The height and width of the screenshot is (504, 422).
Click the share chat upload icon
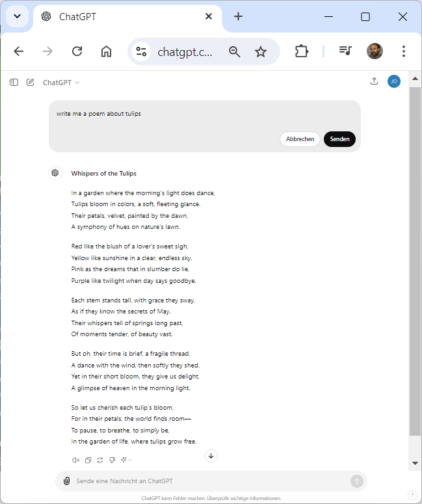click(374, 81)
